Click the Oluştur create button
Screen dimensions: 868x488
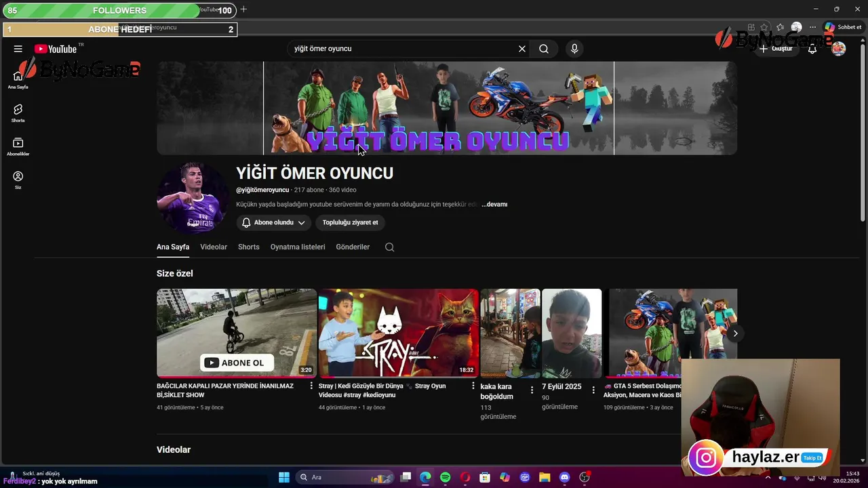tap(776, 49)
